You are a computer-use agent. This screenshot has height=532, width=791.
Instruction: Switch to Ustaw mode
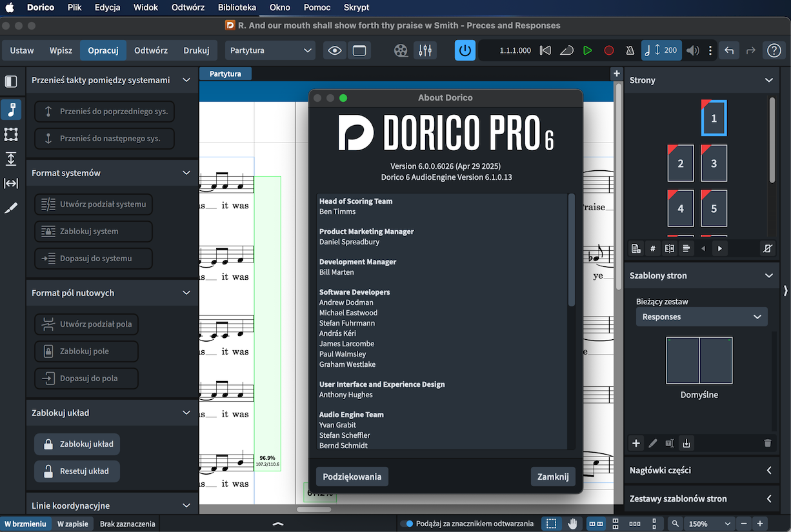tap(22, 50)
